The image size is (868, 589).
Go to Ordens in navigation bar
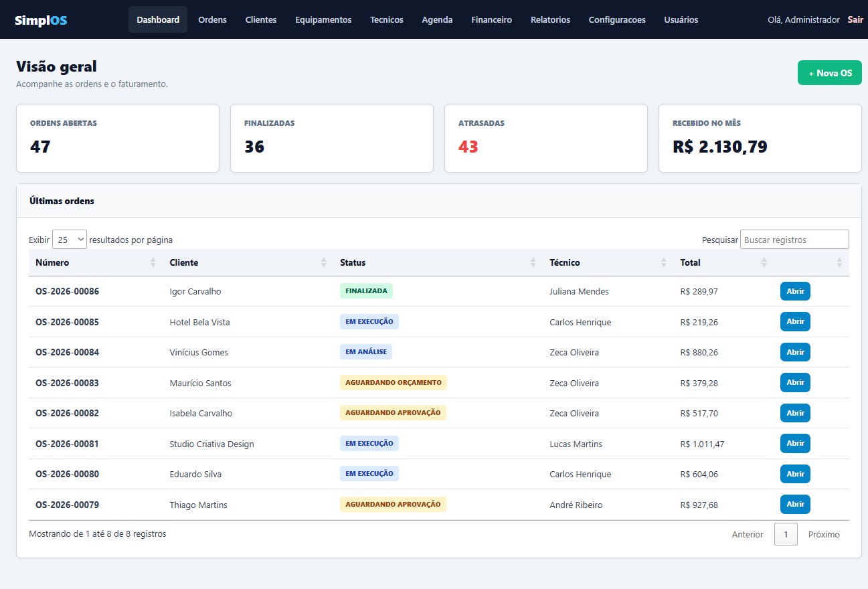pyautogui.click(x=212, y=19)
